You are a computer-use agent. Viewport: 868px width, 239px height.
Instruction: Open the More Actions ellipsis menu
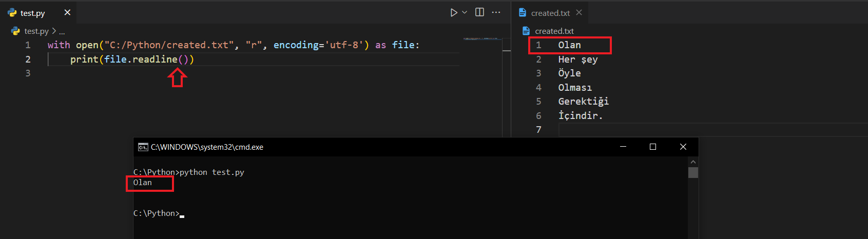[x=496, y=12]
